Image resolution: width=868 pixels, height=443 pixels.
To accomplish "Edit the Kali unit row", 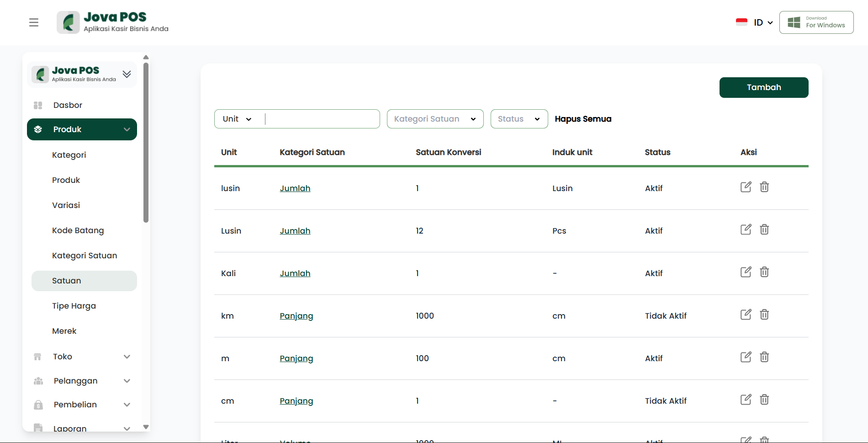I will pos(746,272).
